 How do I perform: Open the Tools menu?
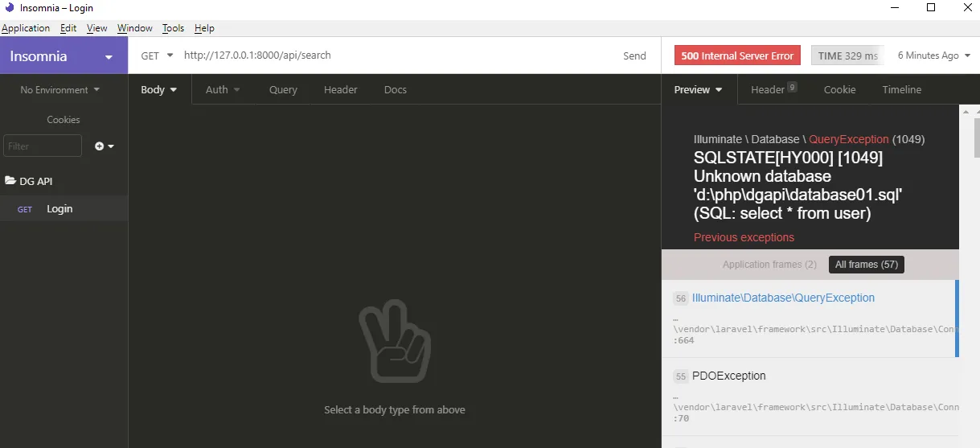(x=173, y=28)
